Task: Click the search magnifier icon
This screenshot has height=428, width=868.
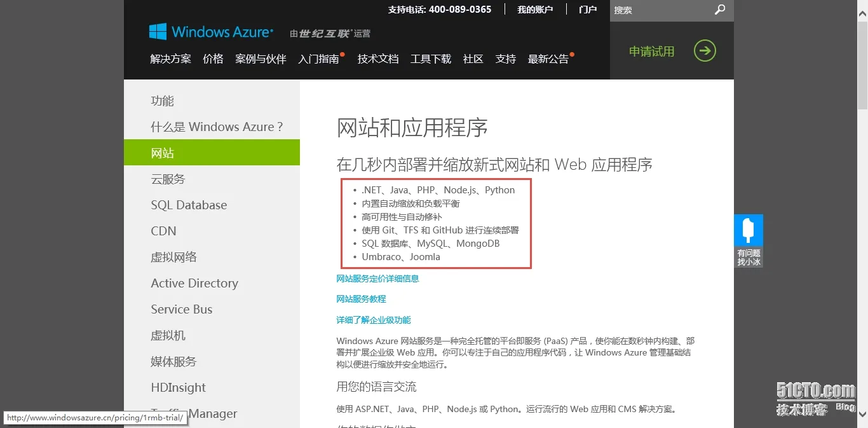Action: [x=720, y=10]
